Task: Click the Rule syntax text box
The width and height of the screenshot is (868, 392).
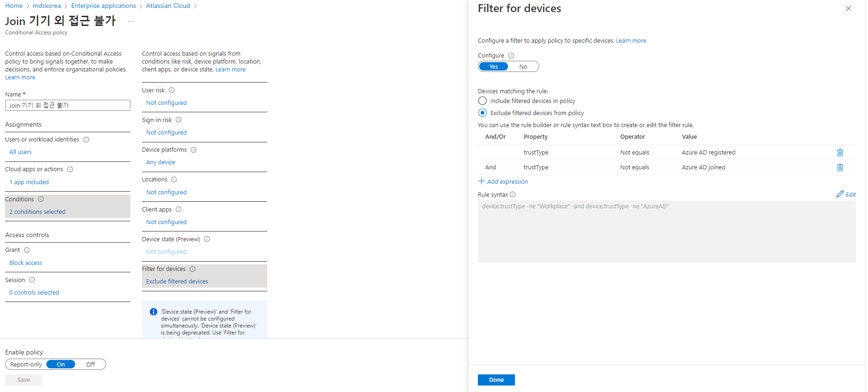Action: point(667,231)
